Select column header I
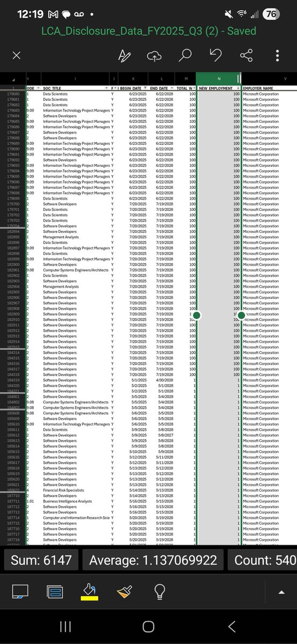 pos(75,79)
